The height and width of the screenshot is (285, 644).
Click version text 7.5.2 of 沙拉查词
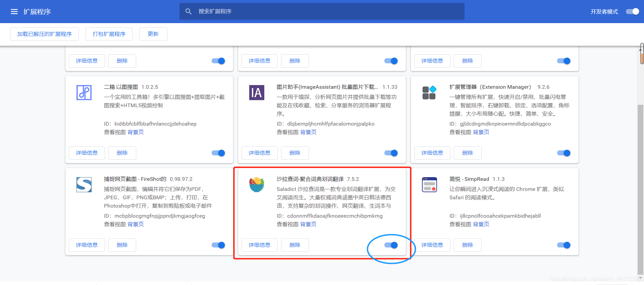(353, 179)
